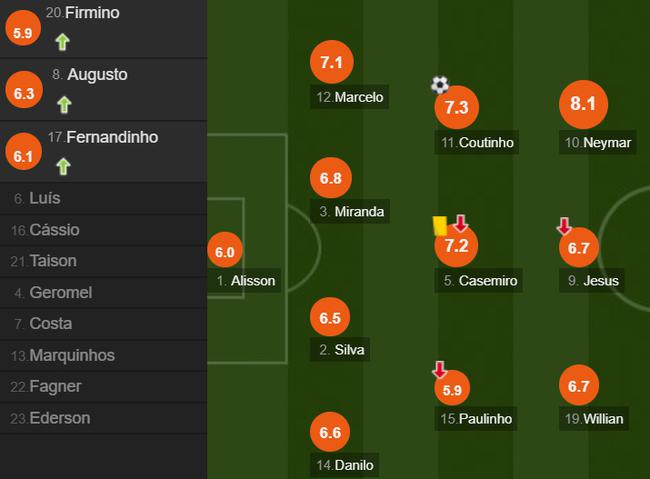Click the green sub-on arrow under Augusto
This screenshot has width=650, height=479.
(64, 104)
